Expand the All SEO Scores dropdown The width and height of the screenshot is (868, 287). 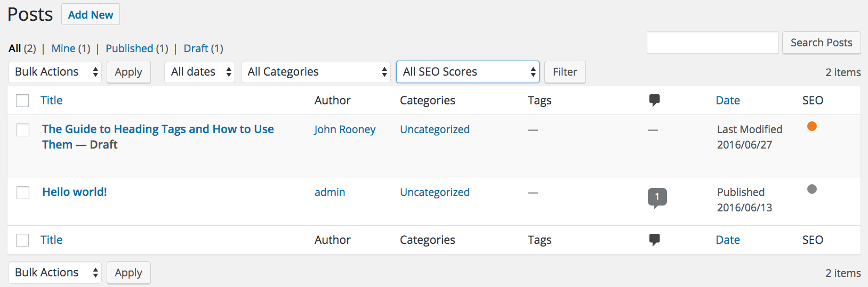coord(468,72)
